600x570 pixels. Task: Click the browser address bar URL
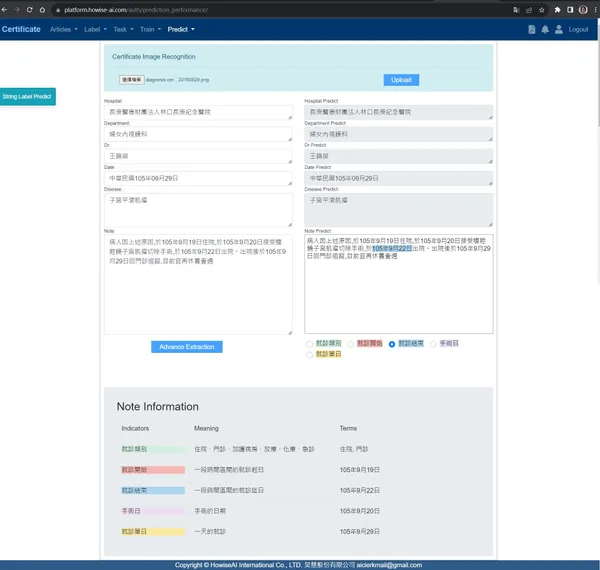pyautogui.click(x=136, y=10)
